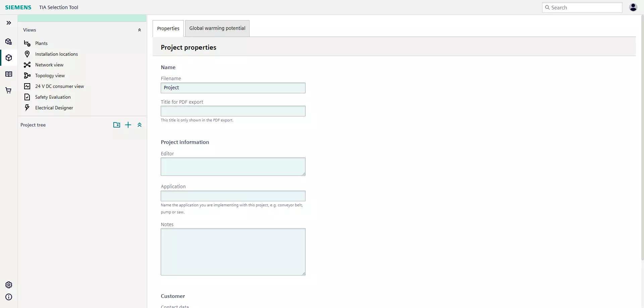Image resolution: width=644 pixels, height=308 pixels.
Task: Click the Plants view icon
Action: click(x=27, y=43)
